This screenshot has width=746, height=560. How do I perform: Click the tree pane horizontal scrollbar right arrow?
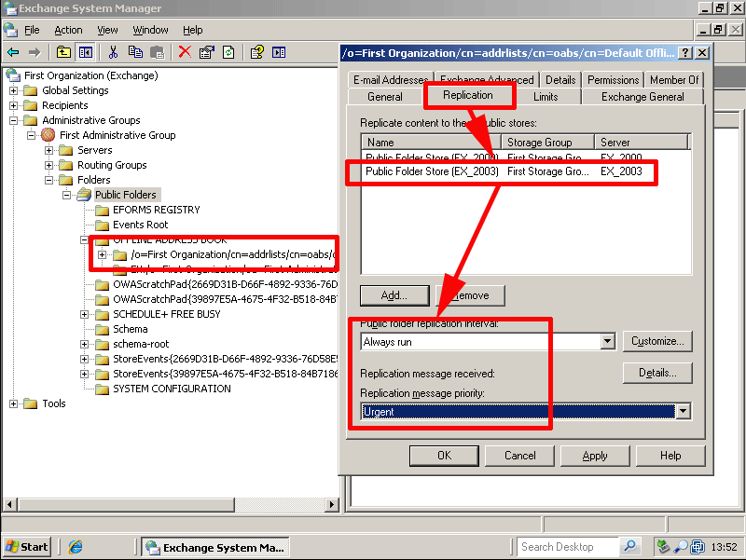pyautogui.click(x=332, y=504)
